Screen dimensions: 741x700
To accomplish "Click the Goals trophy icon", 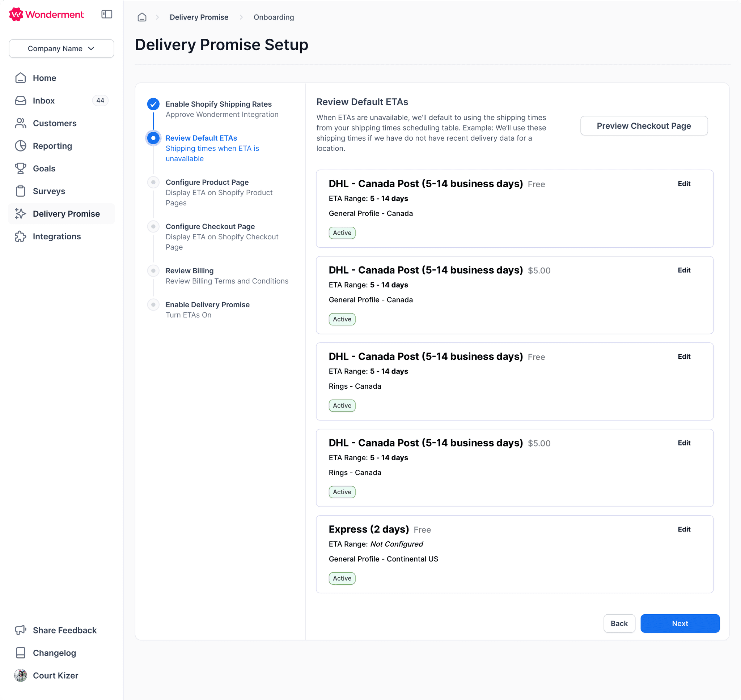I will point(21,168).
